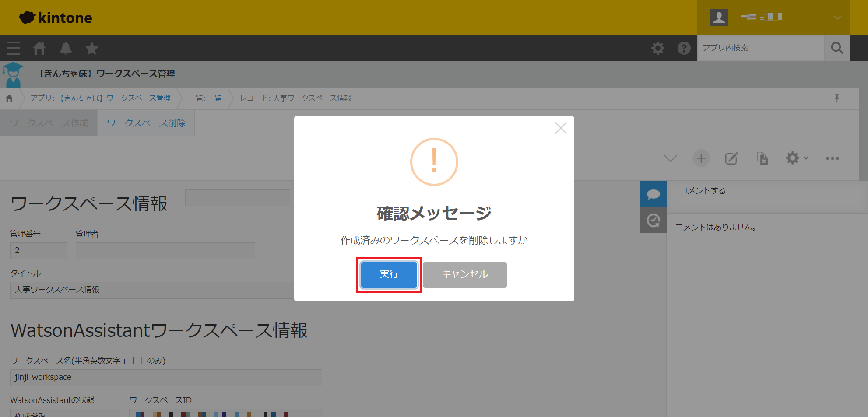Open notifications bell icon
The width and height of the screenshot is (868, 417).
point(66,48)
